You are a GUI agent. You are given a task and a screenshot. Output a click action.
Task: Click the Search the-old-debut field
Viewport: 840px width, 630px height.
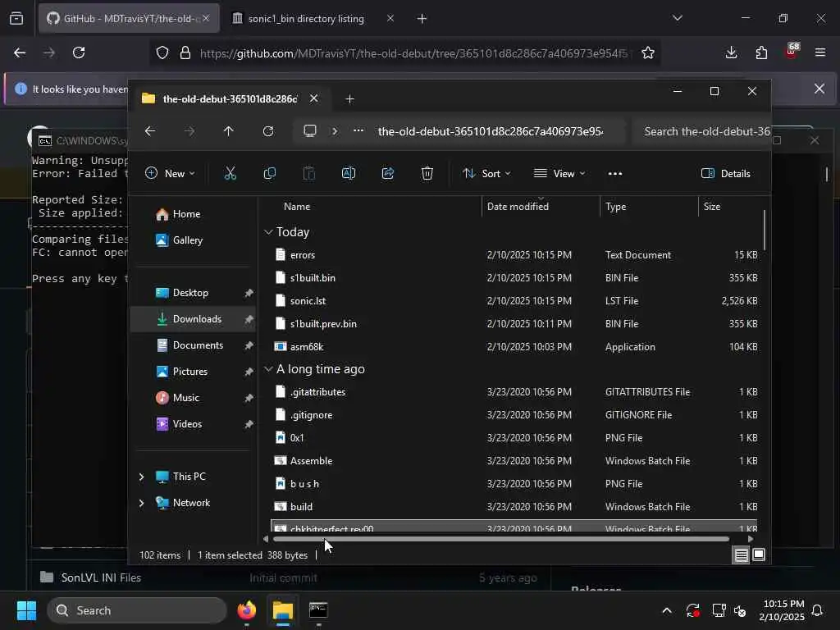click(702, 131)
